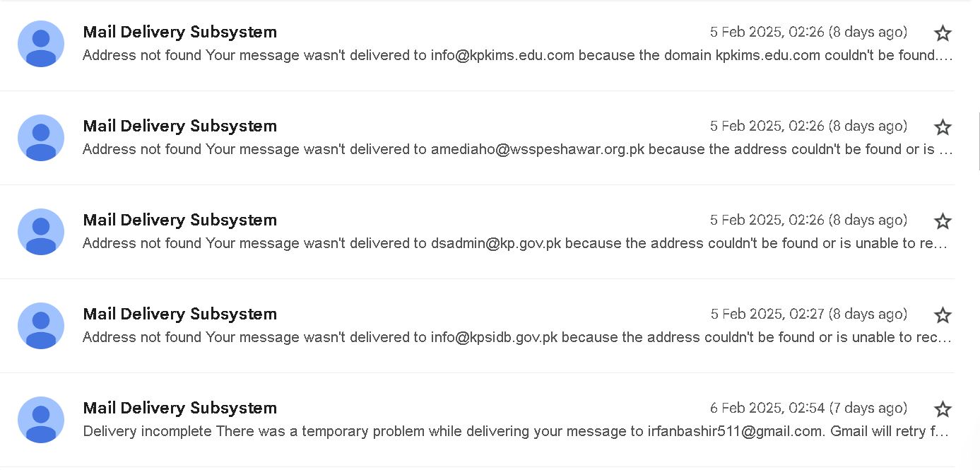Click avatar beside the kpsidb.gov.pk message

tap(41, 326)
